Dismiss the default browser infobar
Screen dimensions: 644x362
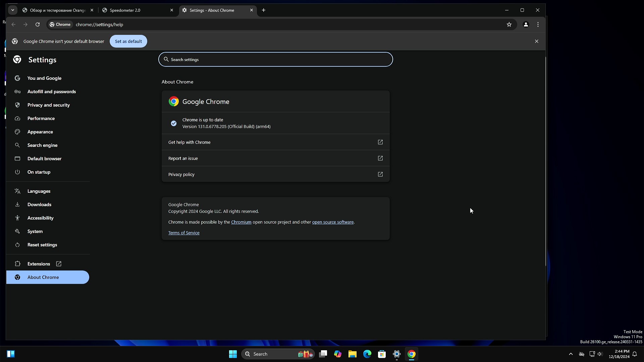pos(536,41)
